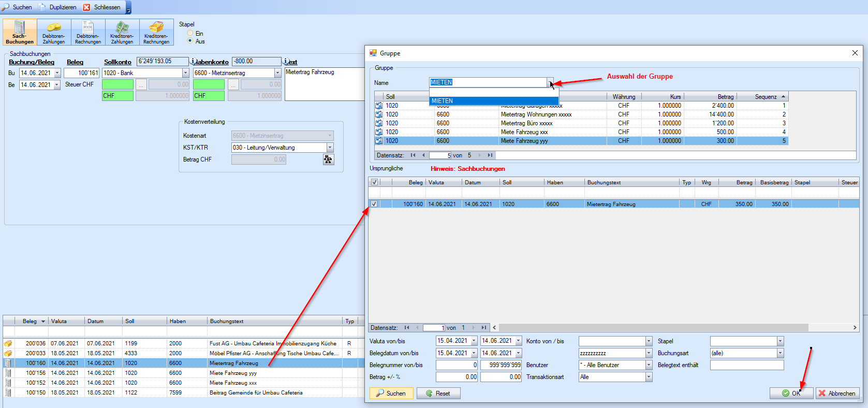This screenshot has width=868, height=408.
Task: Click the Kostenverteilung hierarchy icon
Action: [329, 159]
